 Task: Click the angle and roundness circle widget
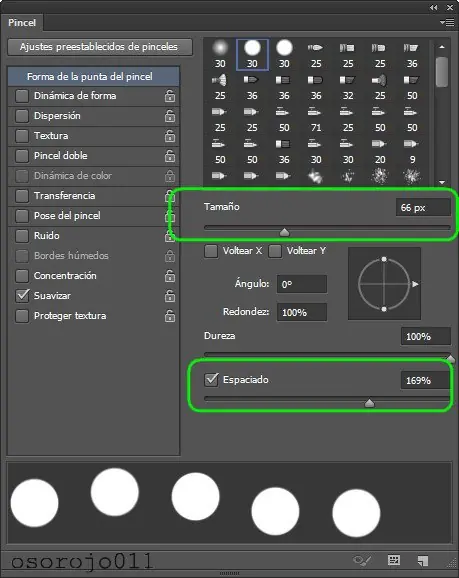(384, 284)
